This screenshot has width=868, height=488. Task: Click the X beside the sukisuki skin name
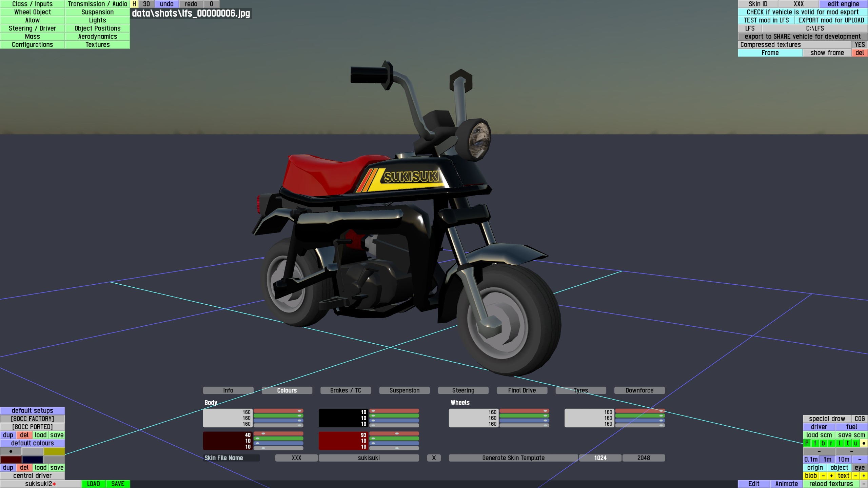coord(434,458)
